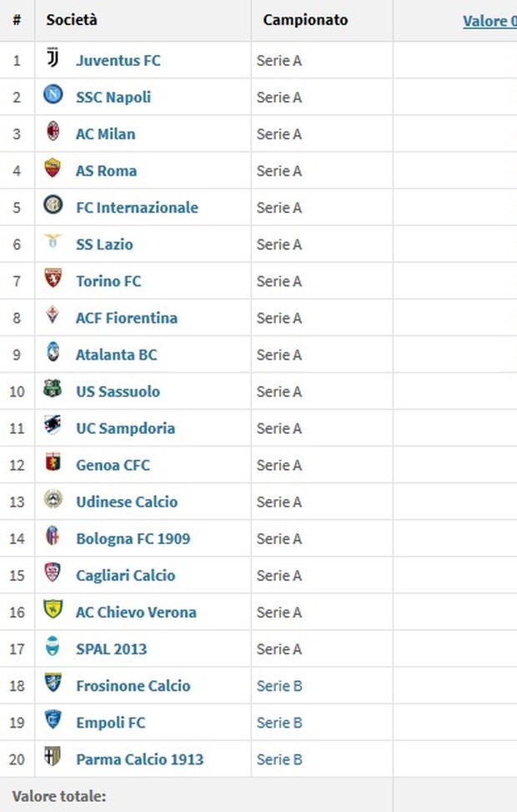This screenshot has height=812, width=517.
Task: Click the Parma Calcio 1913 crest
Action: tap(53, 758)
